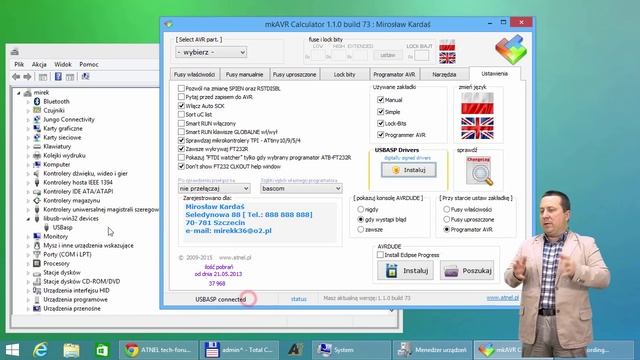Click the AVRDUDE 'Poszukaj' button
Viewport: 640px width, 360px height.
click(x=467, y=271)
